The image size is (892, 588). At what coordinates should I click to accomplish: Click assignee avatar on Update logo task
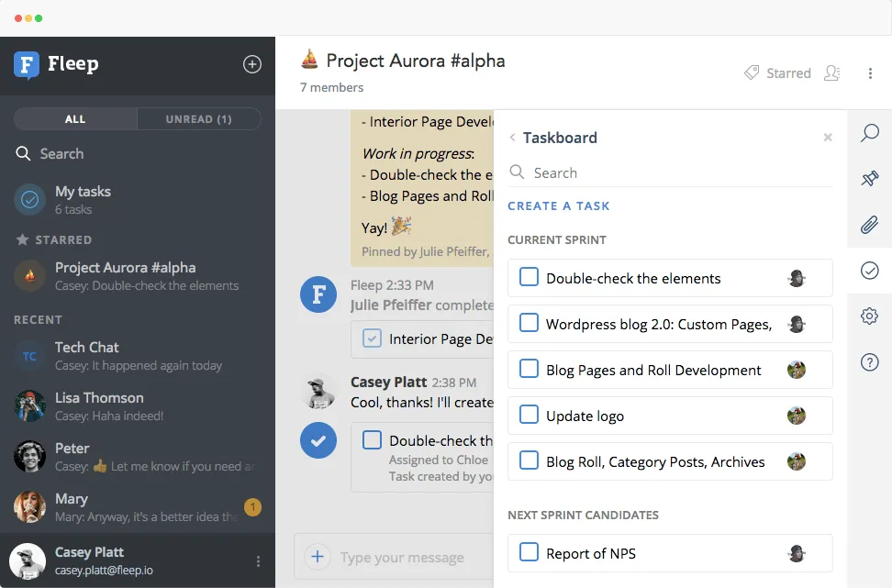point(797,416)
